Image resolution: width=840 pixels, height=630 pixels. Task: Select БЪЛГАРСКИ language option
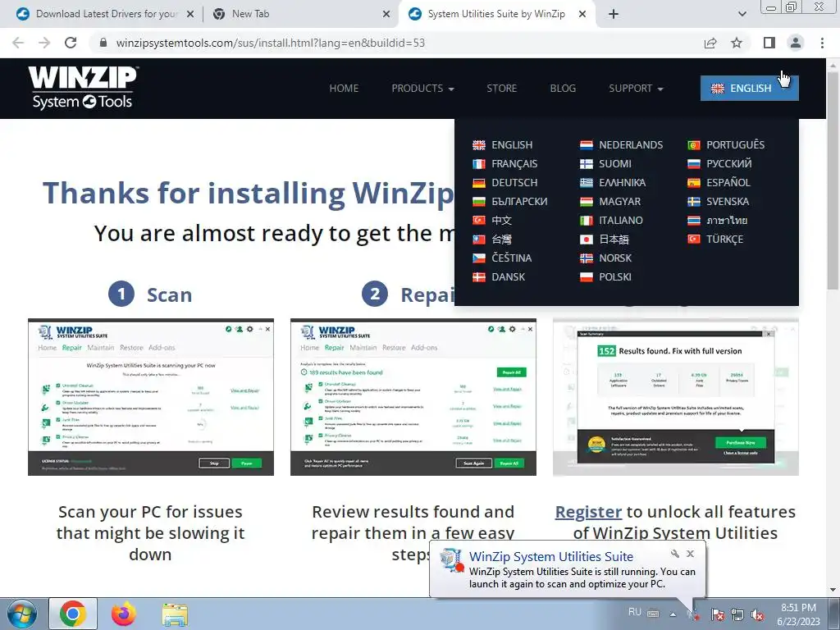point(510,202)
